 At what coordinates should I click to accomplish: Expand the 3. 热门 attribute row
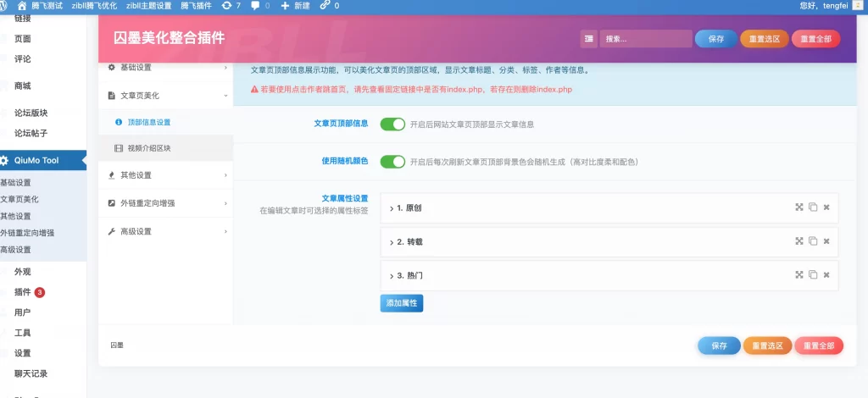point(609,275)
